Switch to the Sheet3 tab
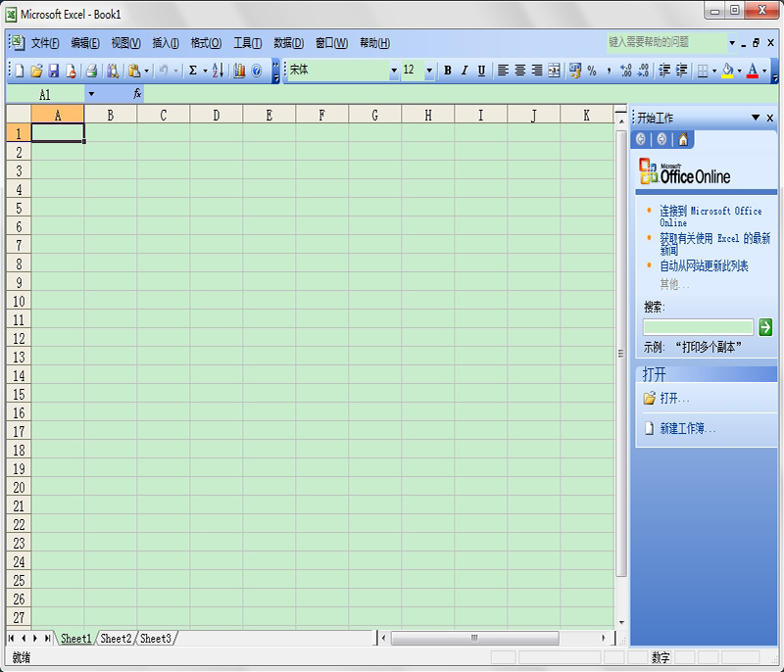784x672 pixels. (156, 639)
